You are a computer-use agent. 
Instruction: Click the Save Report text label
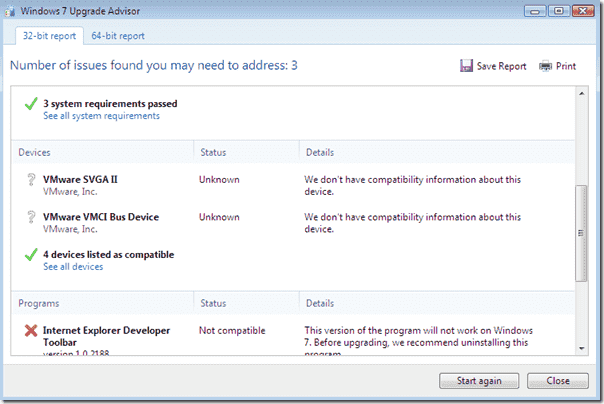click(x=502, y=66)
